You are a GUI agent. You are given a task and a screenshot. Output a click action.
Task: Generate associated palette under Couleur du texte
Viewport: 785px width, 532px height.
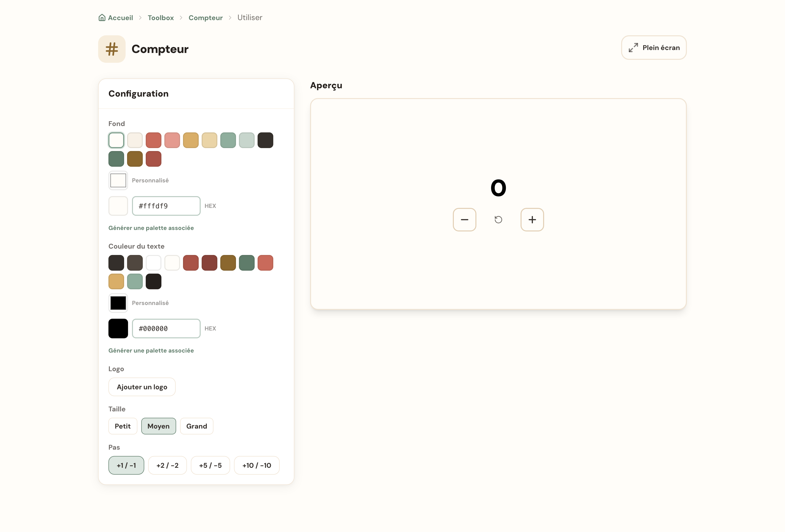click(151, 350)
